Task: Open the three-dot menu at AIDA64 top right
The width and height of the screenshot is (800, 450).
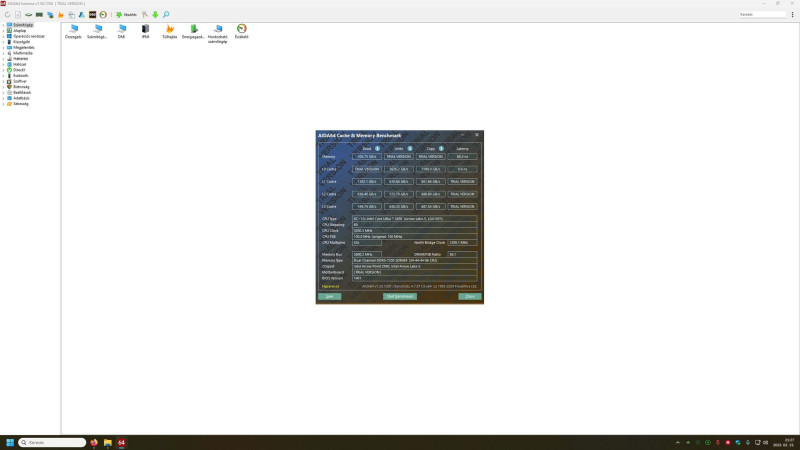Action: pos(792,15)
